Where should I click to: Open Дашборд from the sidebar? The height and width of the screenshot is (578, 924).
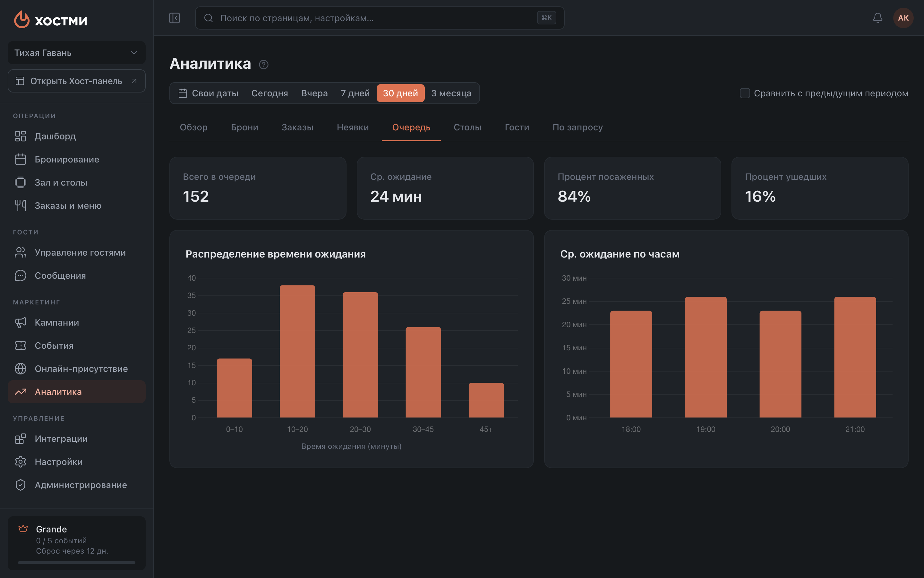[77, 136]
